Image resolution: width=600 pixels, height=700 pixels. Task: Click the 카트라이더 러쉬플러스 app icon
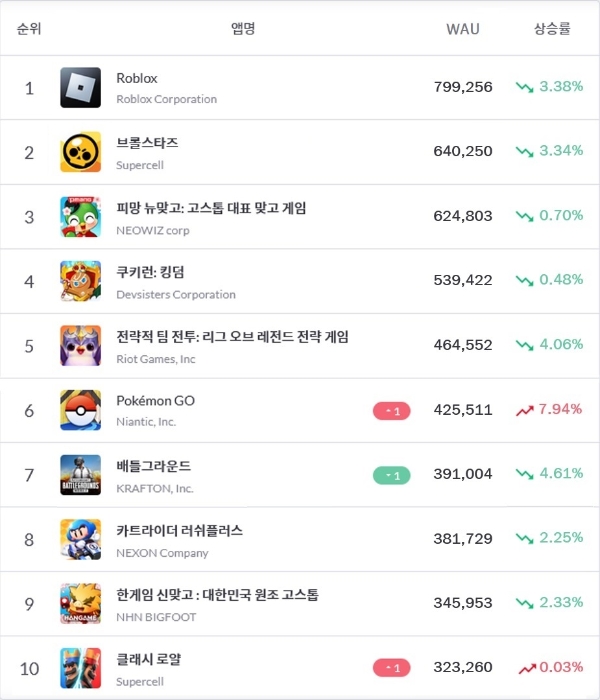coord(80,539)
